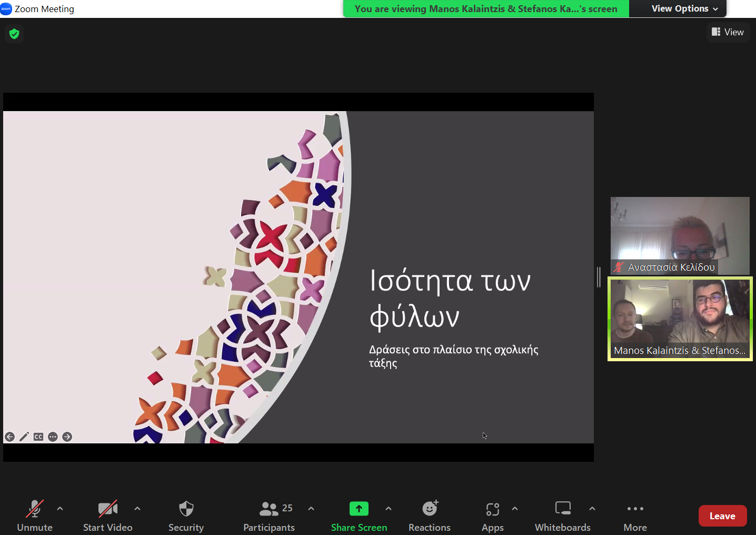Viewport: 756px width, 535px height.
Task: Click the green Share Screen icon
Action: [x=359, y=509]
